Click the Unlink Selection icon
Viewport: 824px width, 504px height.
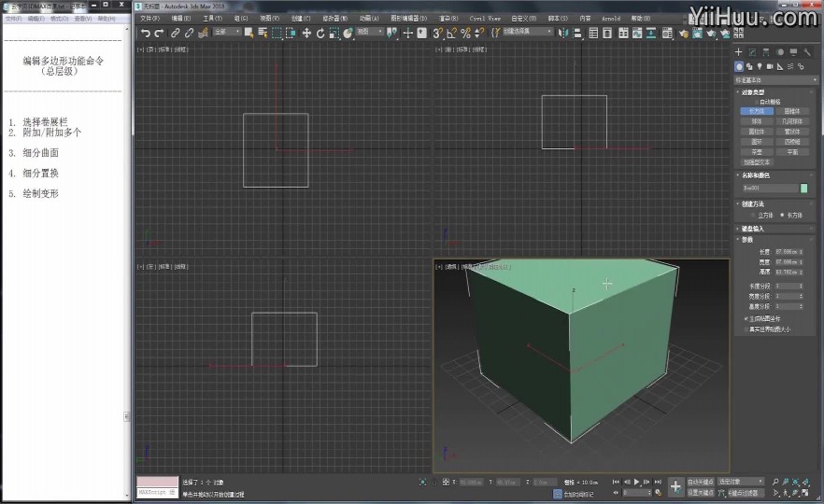[x=189, y=33]
